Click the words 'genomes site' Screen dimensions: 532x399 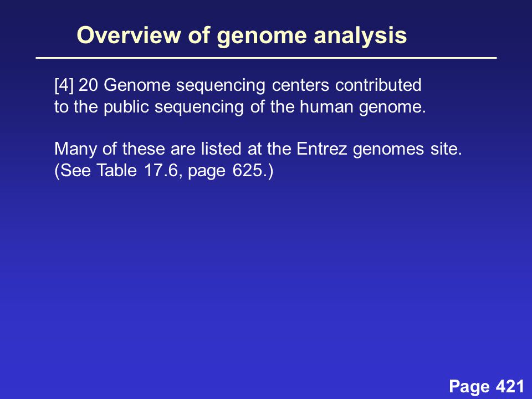pos(407,150)
